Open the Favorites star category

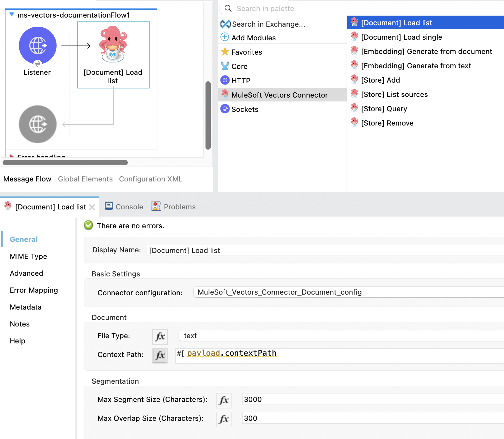pyautogui.click(x=225, y=51)
